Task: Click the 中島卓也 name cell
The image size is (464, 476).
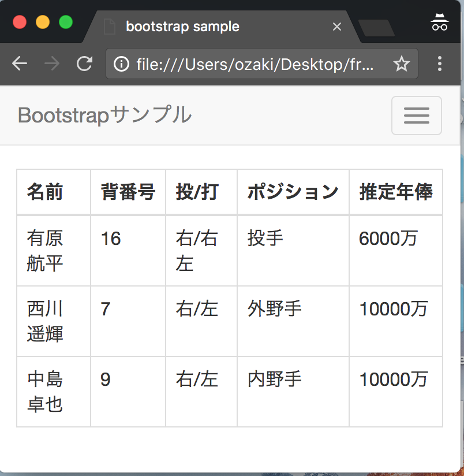Action: tap(54, 392)
